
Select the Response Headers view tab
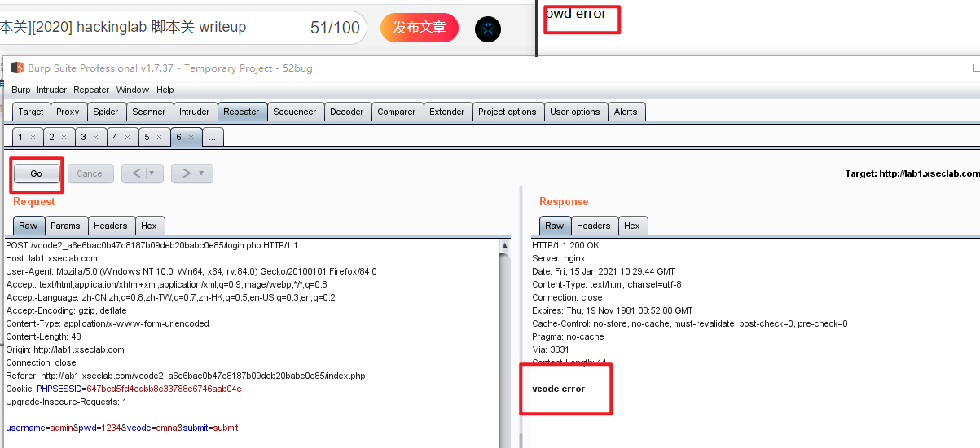pos(594,226)
